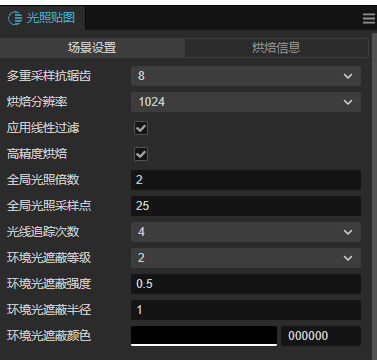Toggle the 应用线性过滤 checkbox
The width and height of the screenshot is (377, 360).
coord(141,128)
